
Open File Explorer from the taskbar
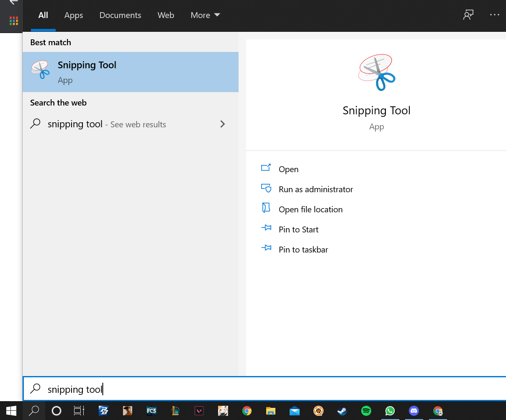click(271, 411)
